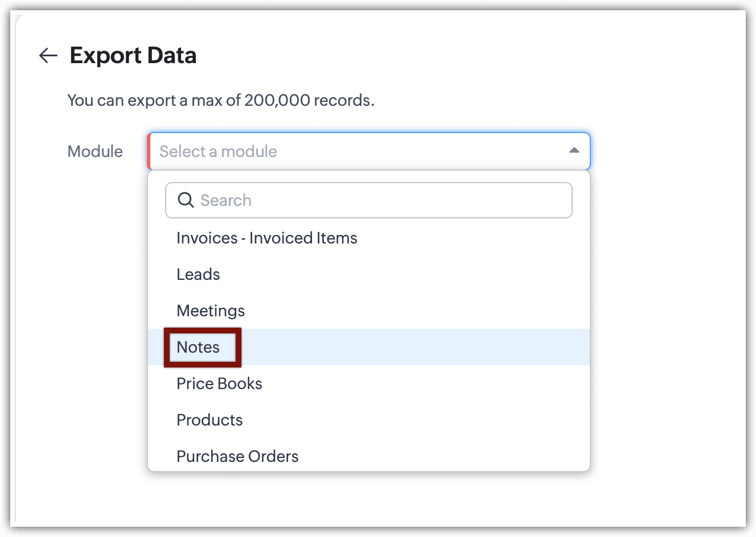Image resolution: width=756 pixels, height=537 pixels.
Task: Click the 200,000 records limit message
Action: click(x=221, y=100)
